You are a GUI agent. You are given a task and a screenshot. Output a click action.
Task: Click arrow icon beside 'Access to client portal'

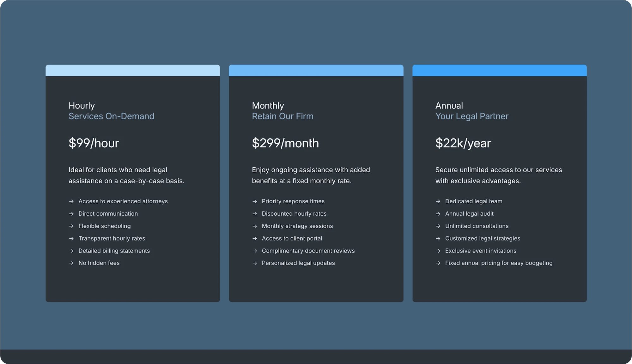point(255,238)
